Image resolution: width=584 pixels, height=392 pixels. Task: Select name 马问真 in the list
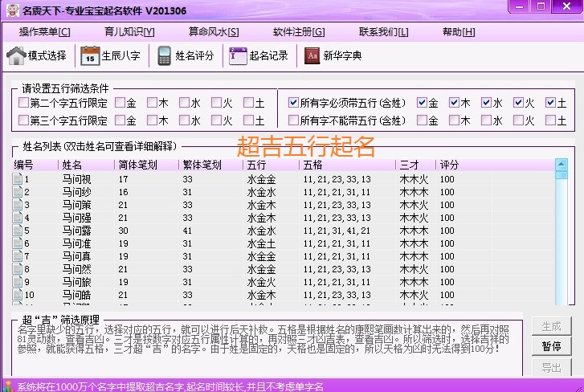coord(77,256)
